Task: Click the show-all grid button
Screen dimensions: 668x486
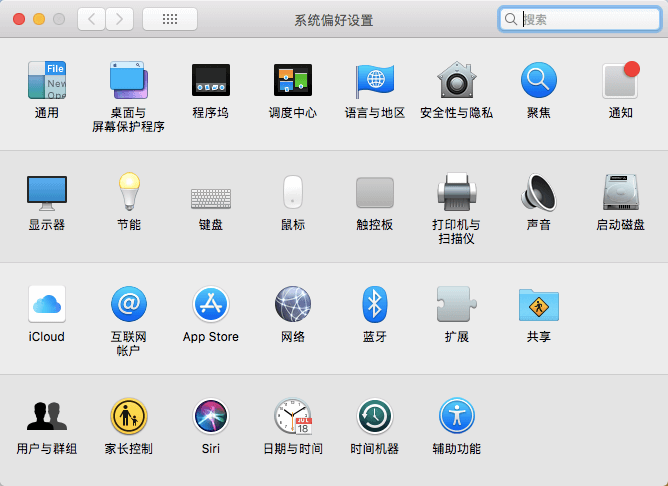Action: point(170,19)
